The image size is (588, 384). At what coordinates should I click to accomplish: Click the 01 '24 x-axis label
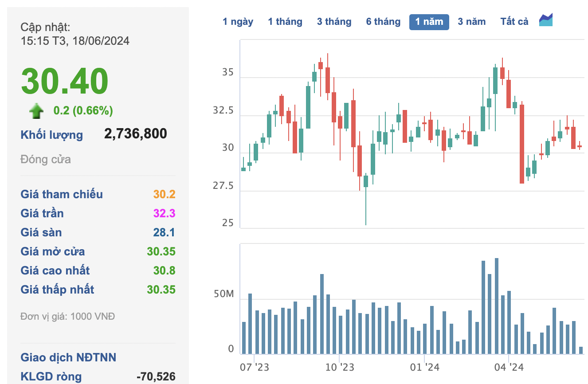click(424, 367)
